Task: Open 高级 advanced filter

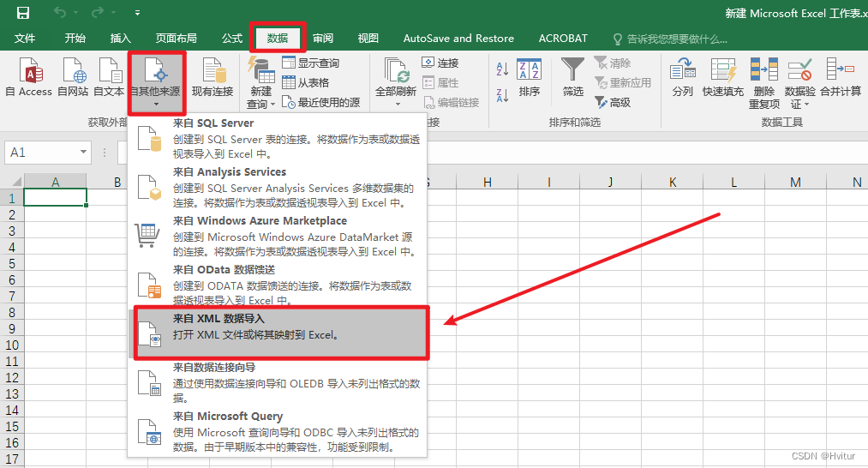Action: click(613, 103)
